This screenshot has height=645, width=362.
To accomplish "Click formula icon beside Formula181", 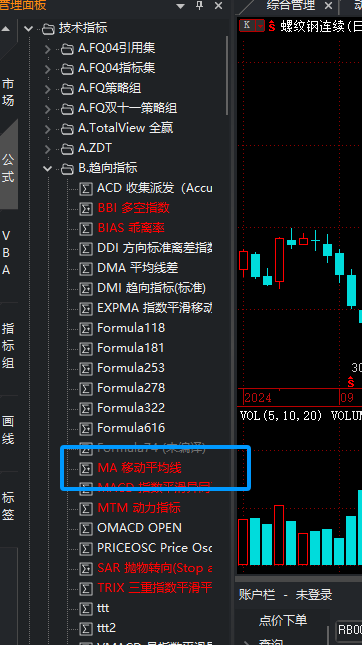I will pyautogui.click(x=86, y=349).
